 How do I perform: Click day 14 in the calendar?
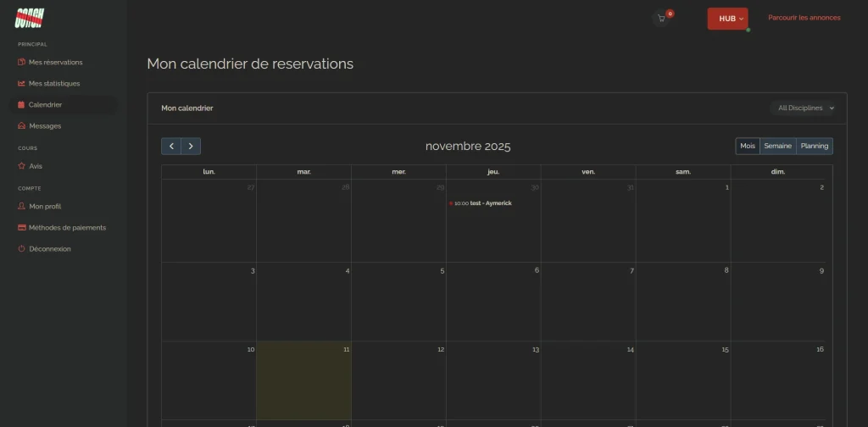(x=588, y=380)
